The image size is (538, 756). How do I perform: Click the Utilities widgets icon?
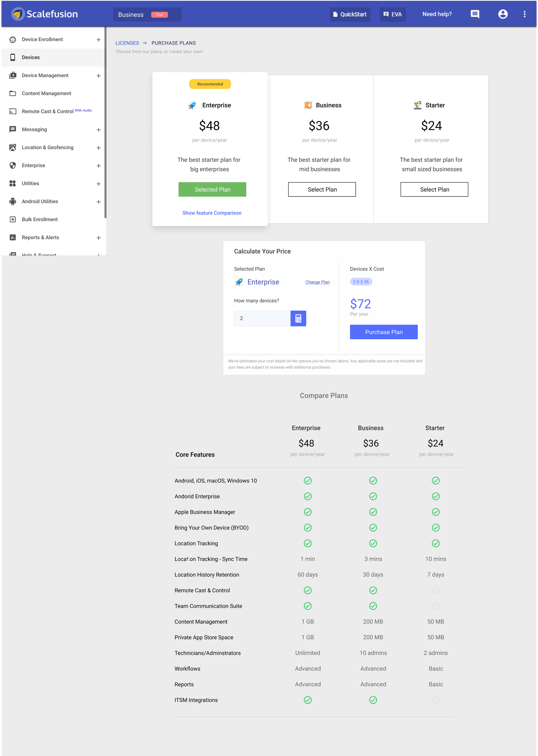[x=13, y=183]
